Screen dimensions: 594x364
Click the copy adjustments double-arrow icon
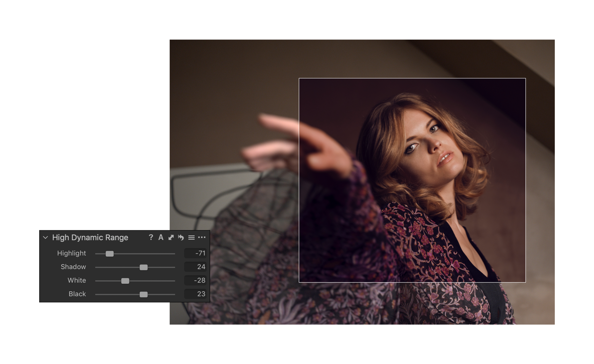pyautogui.click(x=171, y=237)
